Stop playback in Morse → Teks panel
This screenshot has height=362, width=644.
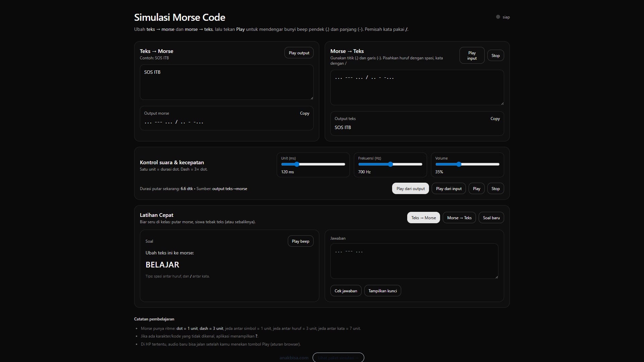495,56
